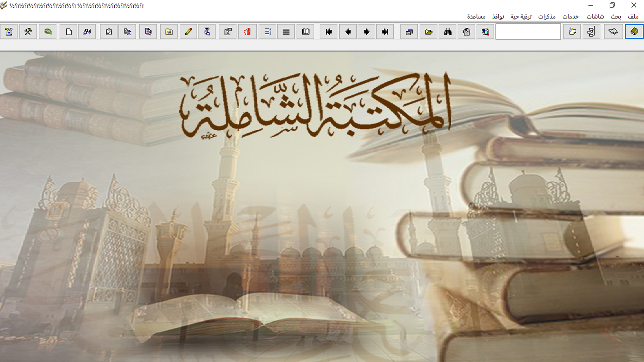Jump to first page arrow button
644x362 pixels.
[x=329, y=31]
